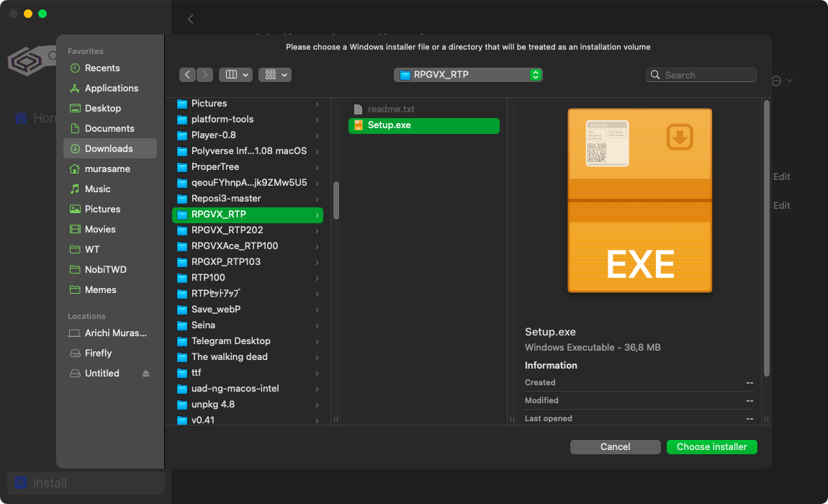
Task: Select Recents in Favorites sidebar
Action: tap(102, 68)
